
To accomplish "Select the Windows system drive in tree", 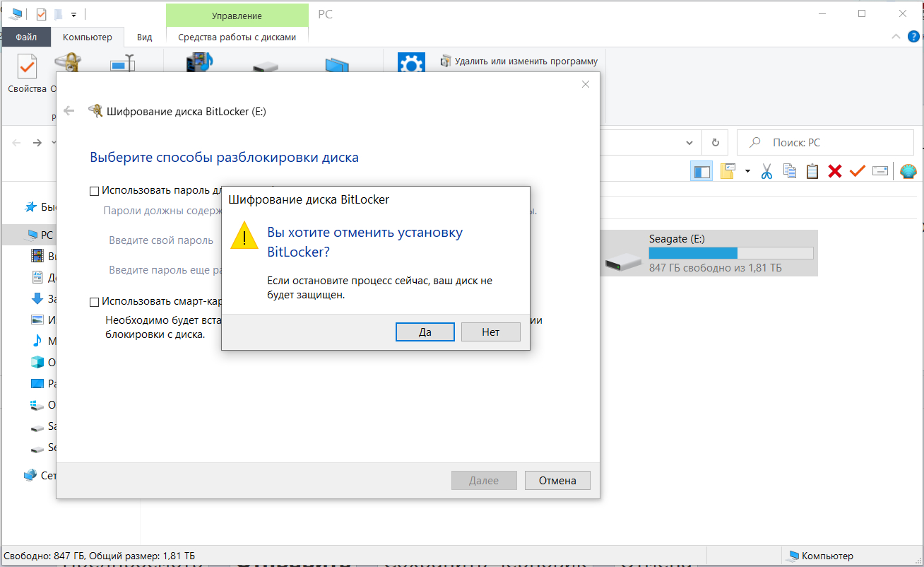I will [37, 405].
